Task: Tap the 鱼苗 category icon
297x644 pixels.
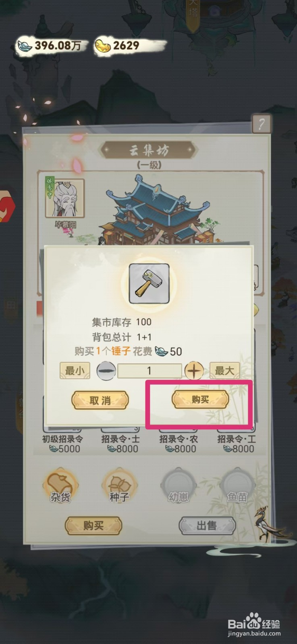Action: tap(237, 485)
